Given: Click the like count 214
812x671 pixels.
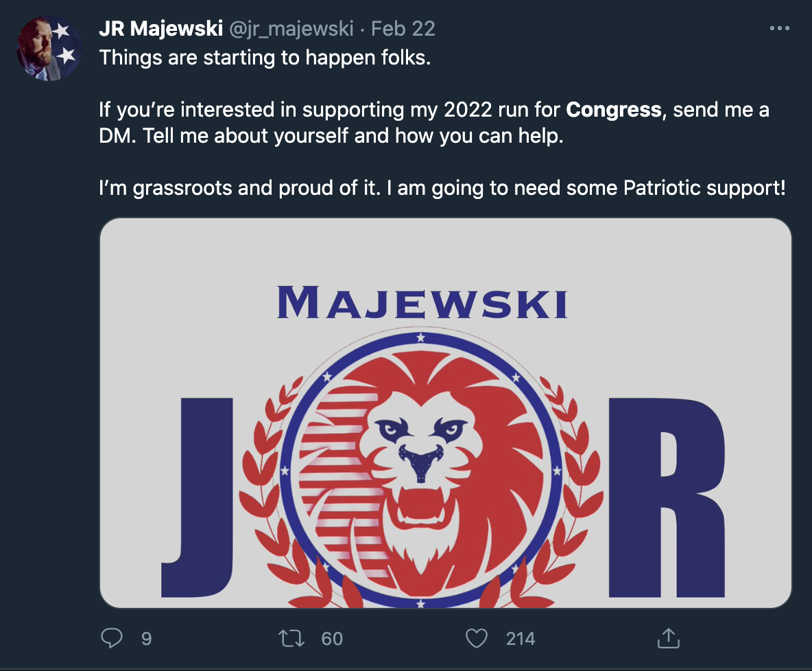Looking at the screenshot, I should [521, 639].
